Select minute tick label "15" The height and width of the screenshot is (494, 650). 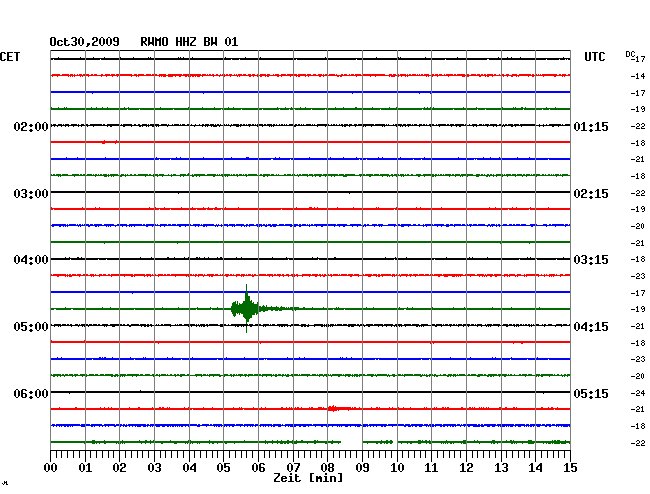point(570,467)
